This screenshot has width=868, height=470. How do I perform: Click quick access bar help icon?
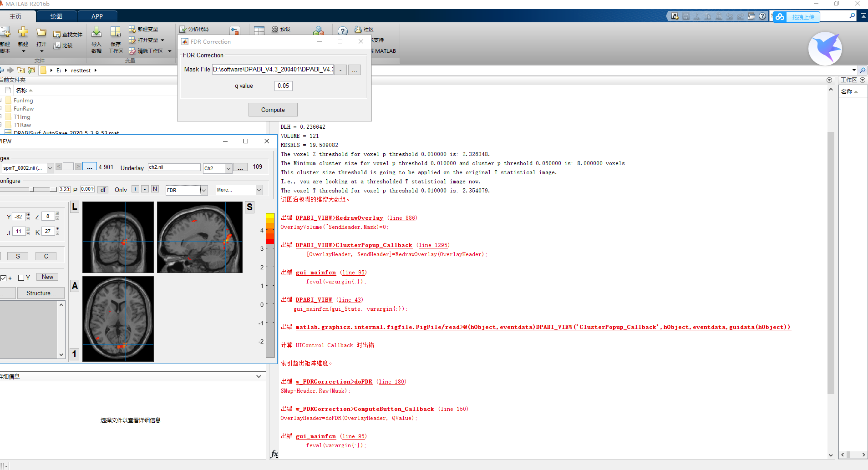pyautogui.click(x=762, y=16)
